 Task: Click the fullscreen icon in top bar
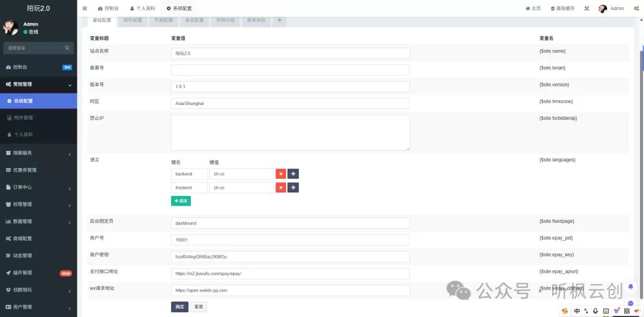coord(587,8)
